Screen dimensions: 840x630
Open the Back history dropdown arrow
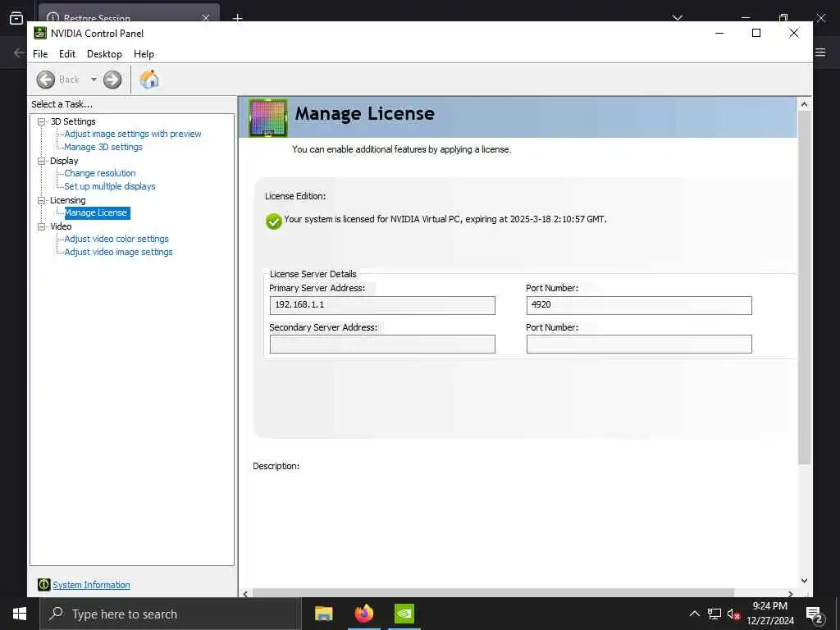94,80
